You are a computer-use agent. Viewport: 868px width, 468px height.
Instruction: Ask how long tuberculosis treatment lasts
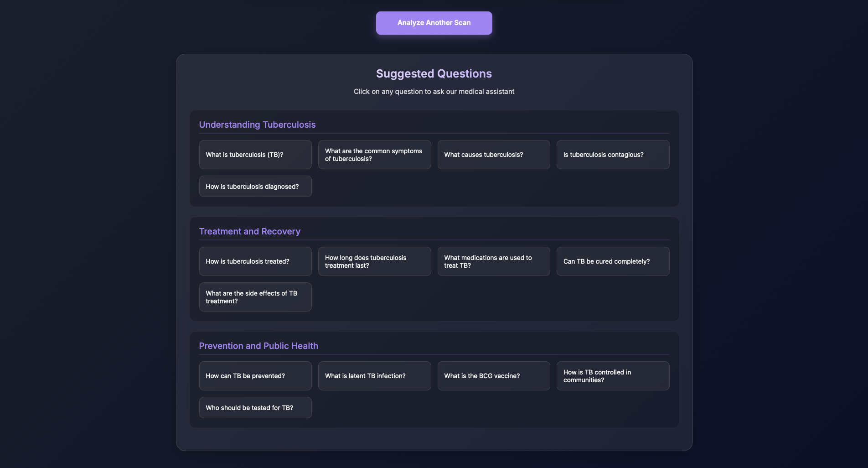374,261
